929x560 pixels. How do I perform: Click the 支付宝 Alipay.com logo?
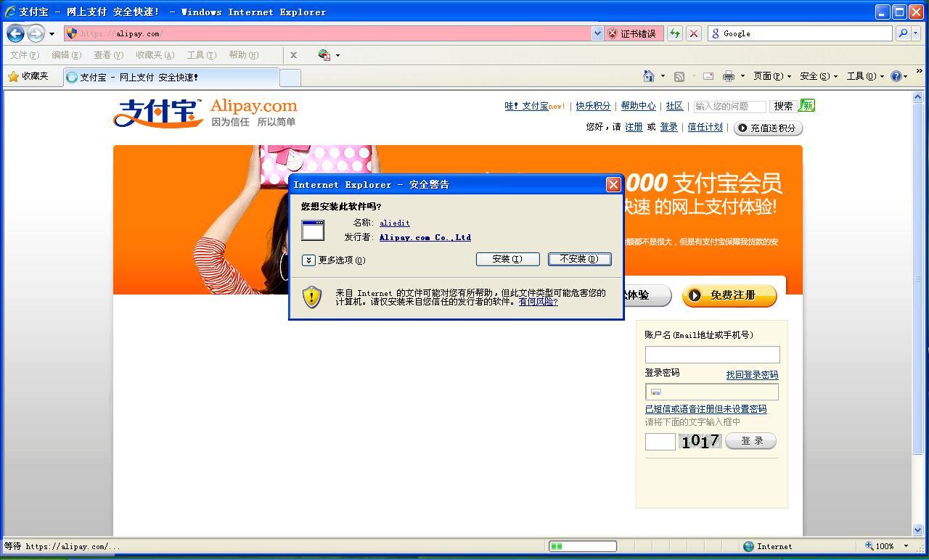205,112
